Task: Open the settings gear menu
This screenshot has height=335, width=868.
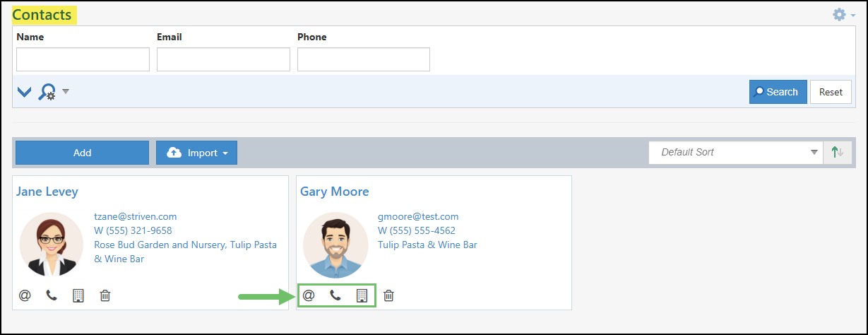Action: pyautogui.click(x=843, y=15)
